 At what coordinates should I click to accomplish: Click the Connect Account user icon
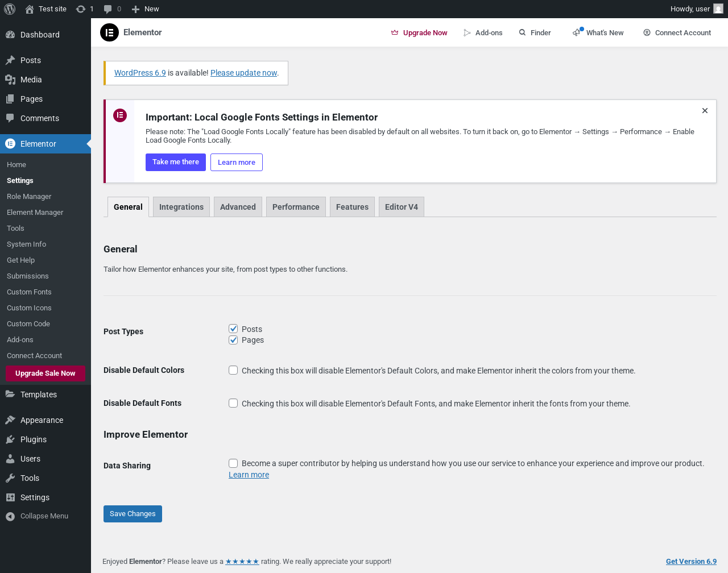click(647, 32)
